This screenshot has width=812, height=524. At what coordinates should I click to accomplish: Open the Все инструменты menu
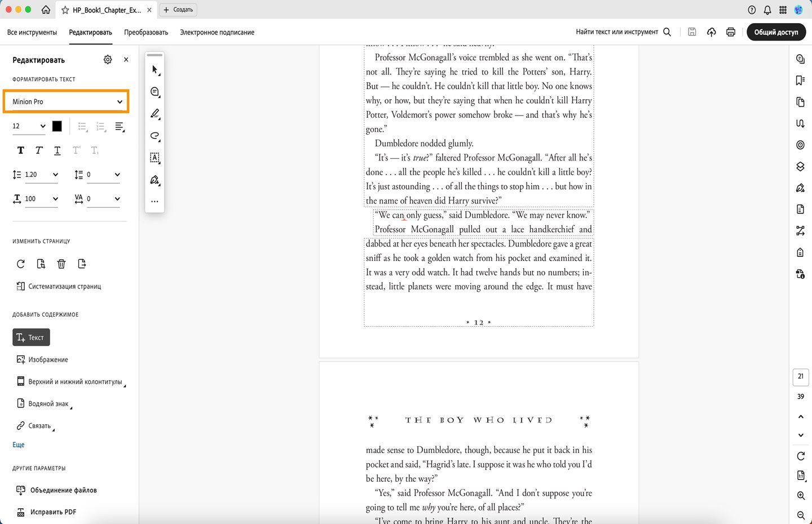(32, 32)
